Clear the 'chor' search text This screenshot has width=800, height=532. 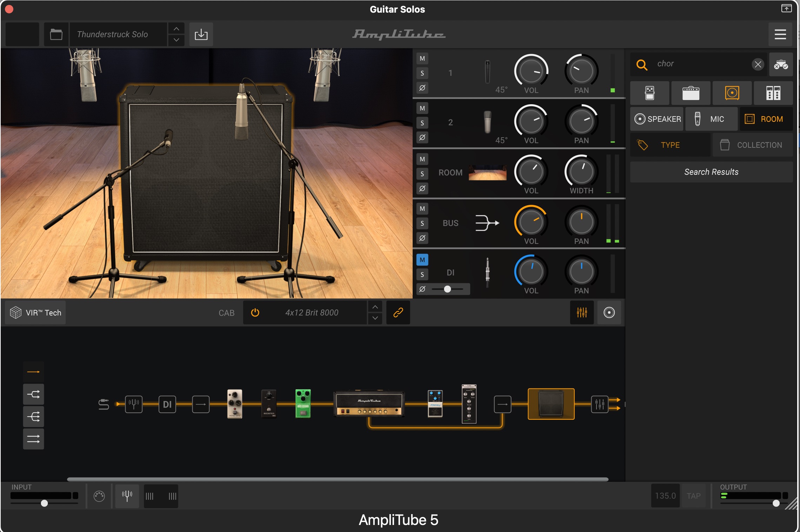pos(758,65)
